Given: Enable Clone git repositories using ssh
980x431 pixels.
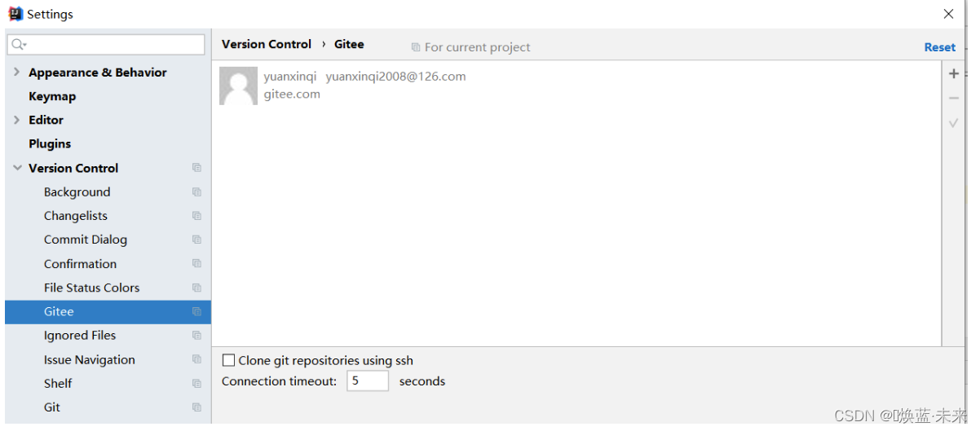Looking at the screenshot, I should pos(229,360).
